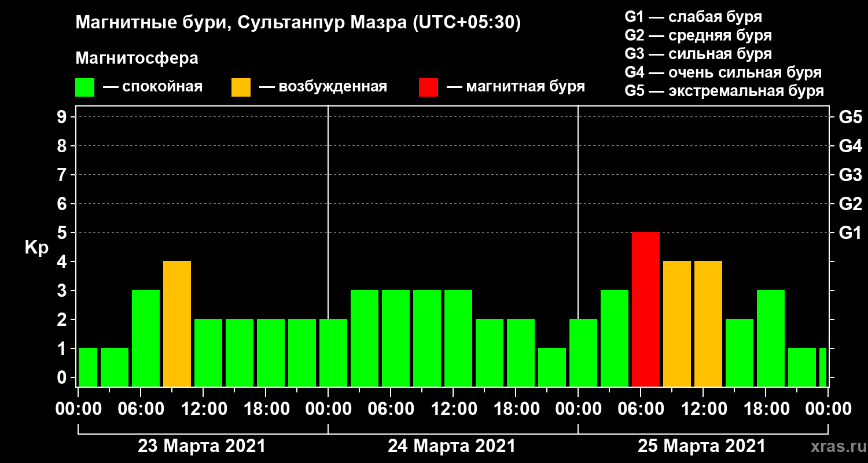This screenshot has height=463, width=868.
Task: Click the 'G4' label on the right axis
Action: pos(850,146)
